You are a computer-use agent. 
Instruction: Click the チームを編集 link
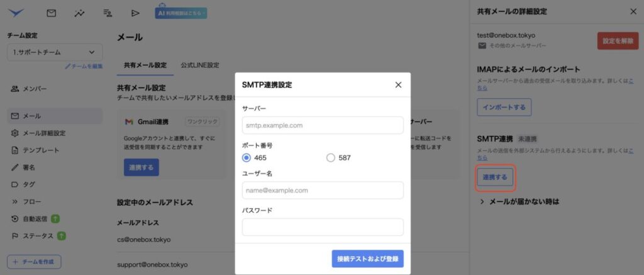[84, 67]
